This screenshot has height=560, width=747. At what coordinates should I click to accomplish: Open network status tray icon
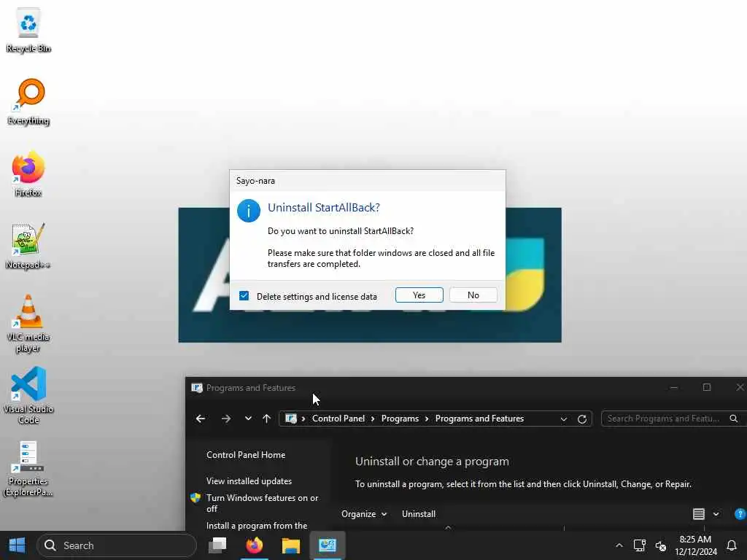tap(639, 545)
